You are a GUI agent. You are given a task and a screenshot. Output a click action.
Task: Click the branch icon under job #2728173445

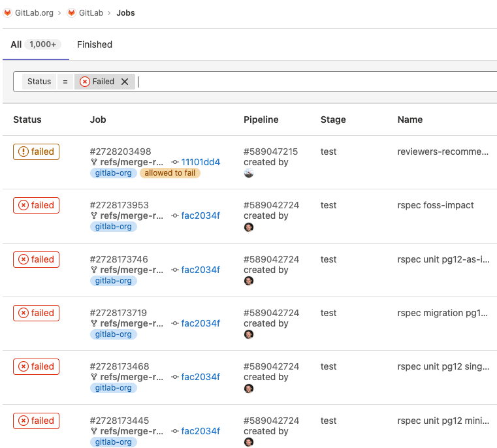(x=94, y=431)
